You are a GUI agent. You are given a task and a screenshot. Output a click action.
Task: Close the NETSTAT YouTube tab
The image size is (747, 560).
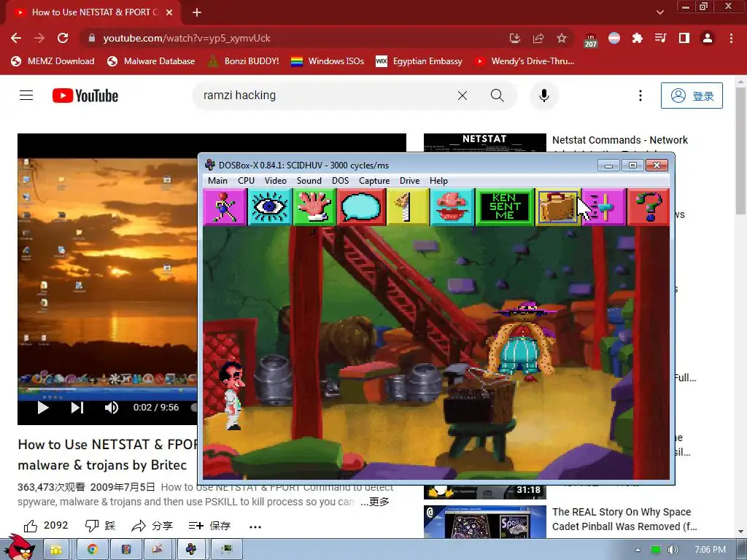(169, 12)
